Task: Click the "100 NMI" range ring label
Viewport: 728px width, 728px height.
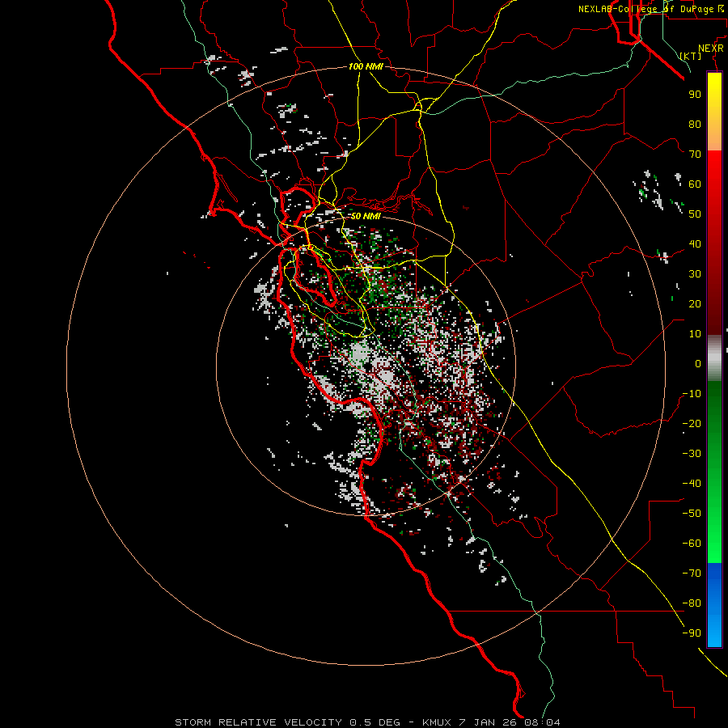Action: [366, 67]
